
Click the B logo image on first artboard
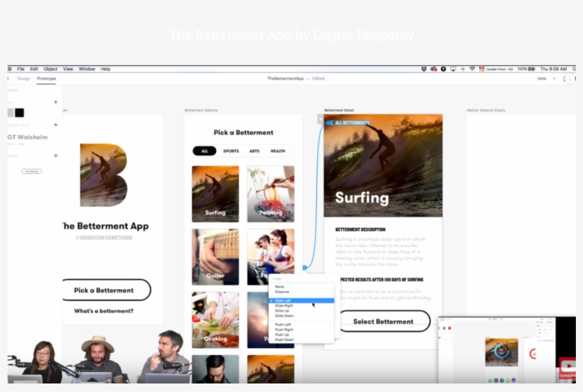[104, 175]
